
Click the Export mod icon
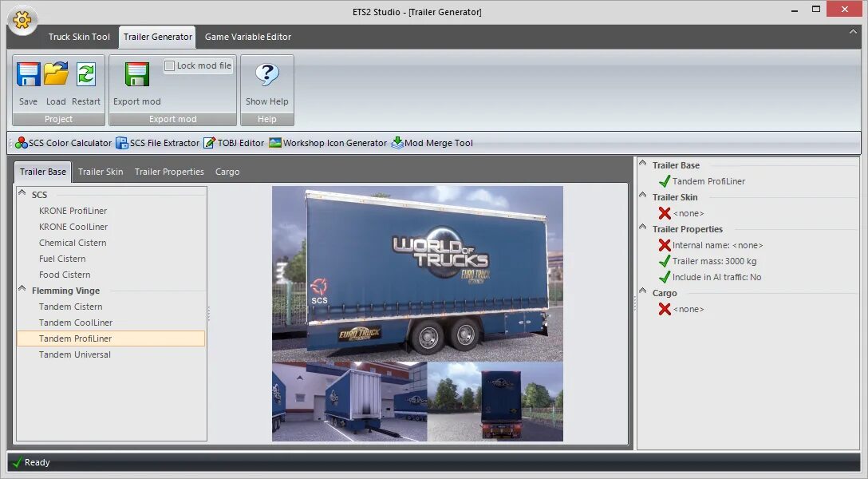point(135,73)
